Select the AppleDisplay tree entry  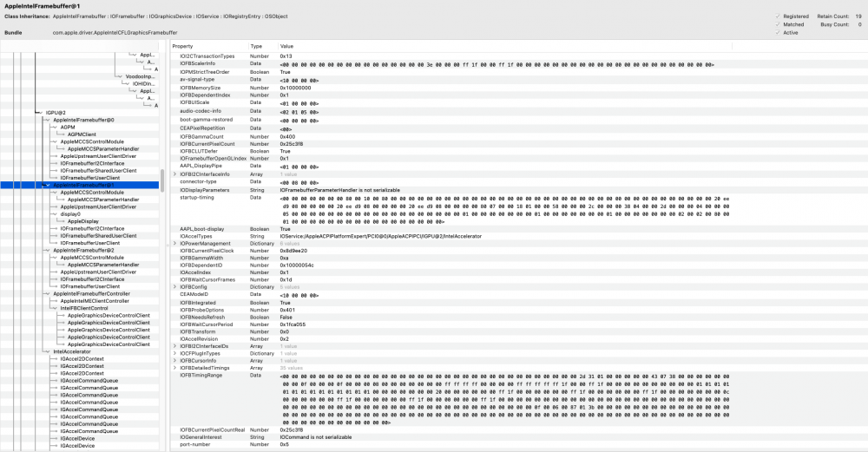[x=83, y=221]
